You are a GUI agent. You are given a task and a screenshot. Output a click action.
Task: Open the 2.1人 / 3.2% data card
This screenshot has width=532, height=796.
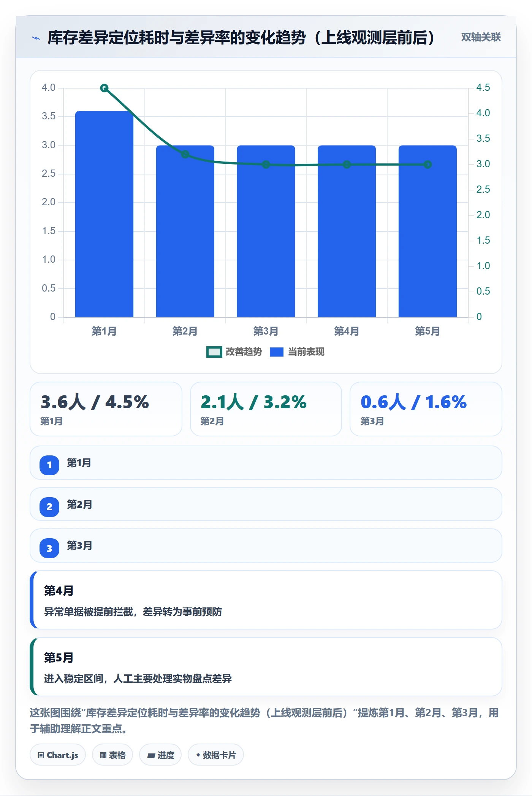266,409
